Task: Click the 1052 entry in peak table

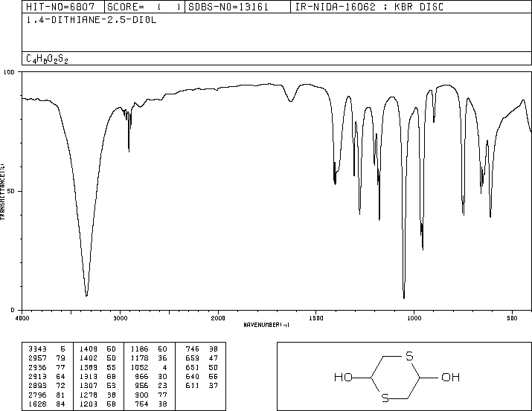Action: click(139, 367)
